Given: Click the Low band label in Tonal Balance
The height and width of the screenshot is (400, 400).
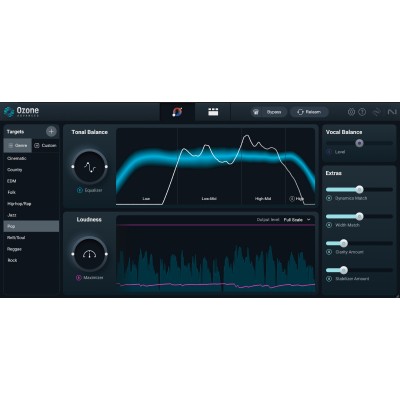Looking at the screenshot, I should click(x=146, y=199).
